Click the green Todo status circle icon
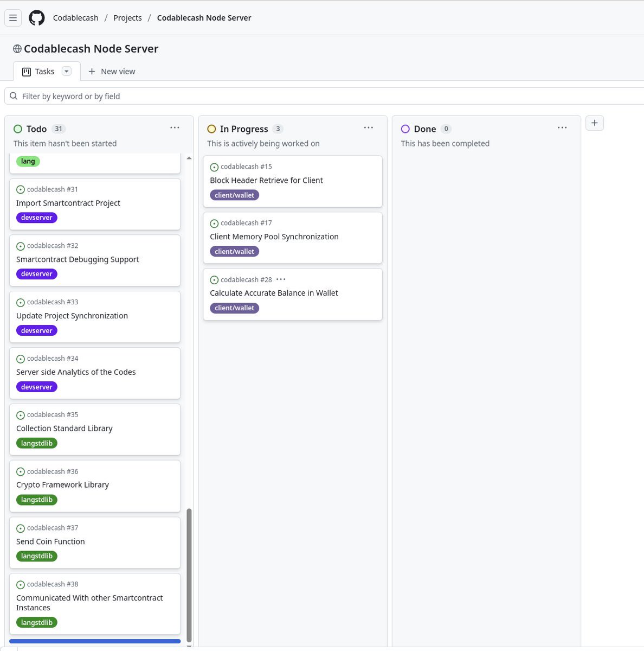Screen dimensions: 644x651 pos(18,129)
